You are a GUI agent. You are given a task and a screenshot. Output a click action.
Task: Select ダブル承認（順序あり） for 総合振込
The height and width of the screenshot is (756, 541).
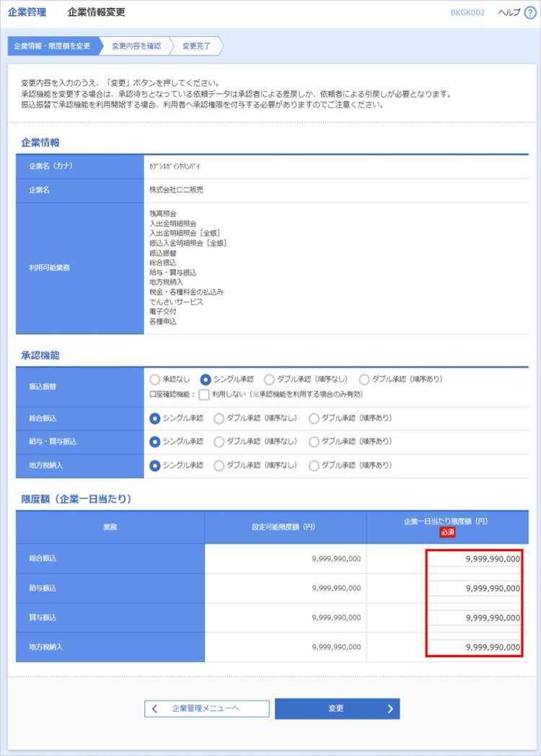314,418
